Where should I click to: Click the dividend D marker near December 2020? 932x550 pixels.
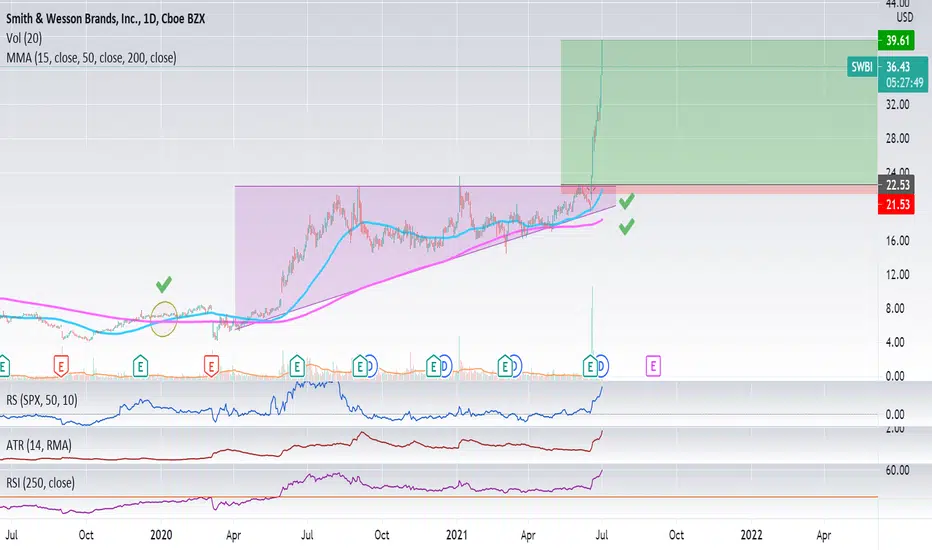point(445,366)
